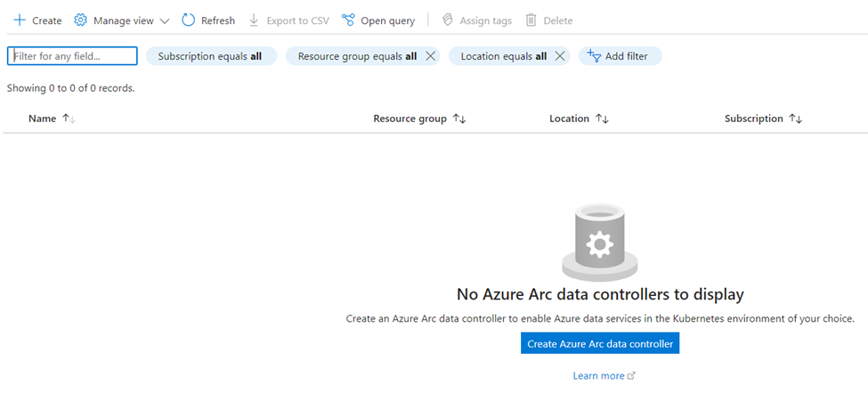This screenshot has width=868, height=402.
Task: Click the data controller cylinder gear icon
Action: [x=599, y=242]
